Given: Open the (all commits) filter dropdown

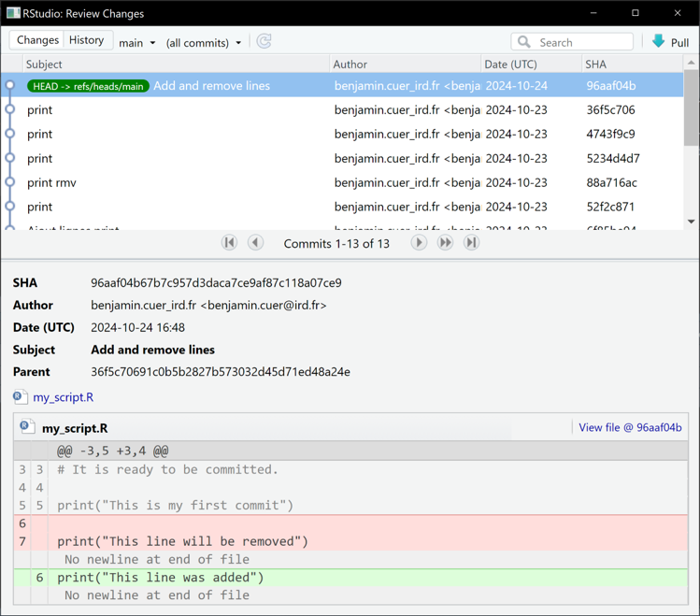Looking at the screenshot, I should click(x=203, y=42).
